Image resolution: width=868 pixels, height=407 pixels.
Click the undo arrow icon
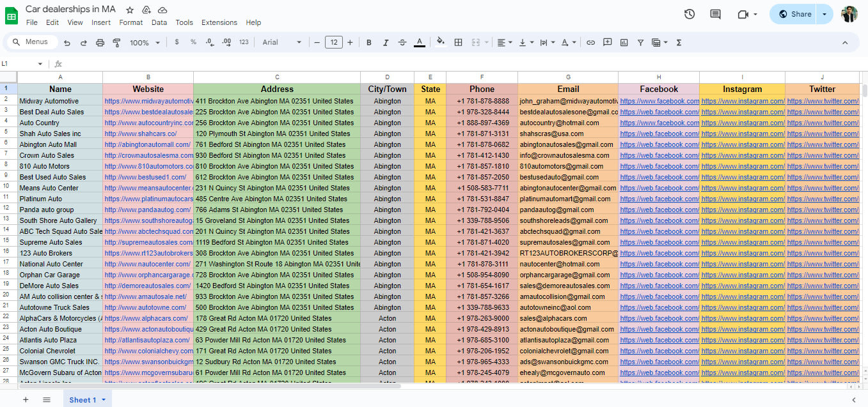67,43
